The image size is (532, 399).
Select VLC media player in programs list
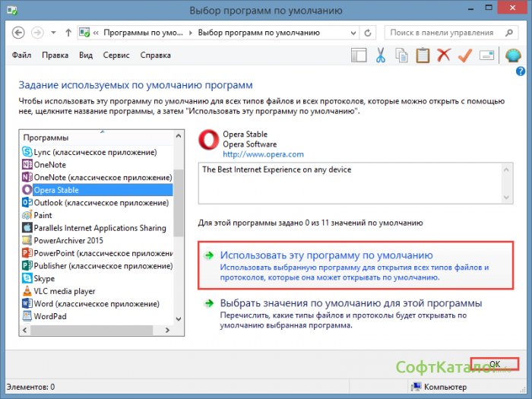pos(65,291)
